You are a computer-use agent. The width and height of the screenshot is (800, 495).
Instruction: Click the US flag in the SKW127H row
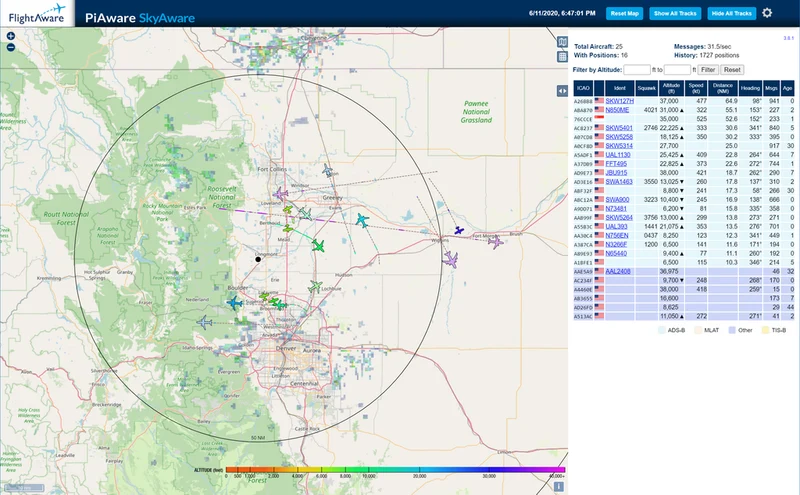(599, 101)
